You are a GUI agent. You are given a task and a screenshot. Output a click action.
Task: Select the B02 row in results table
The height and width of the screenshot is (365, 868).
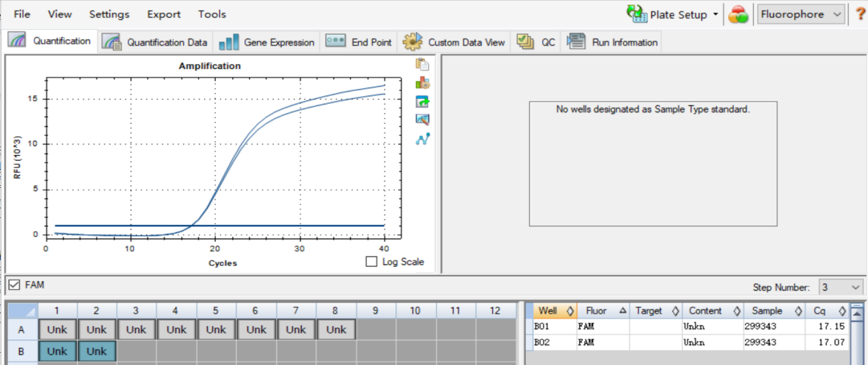687,342
